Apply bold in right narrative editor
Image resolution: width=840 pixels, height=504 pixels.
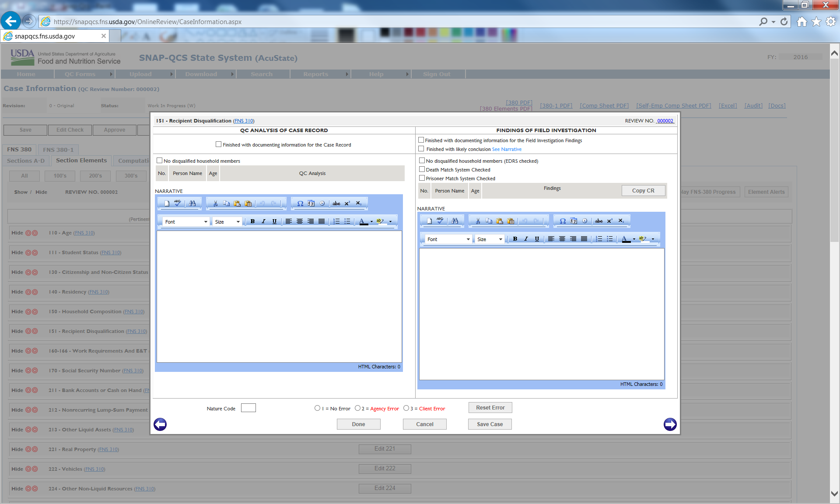(x=515, y=239)
